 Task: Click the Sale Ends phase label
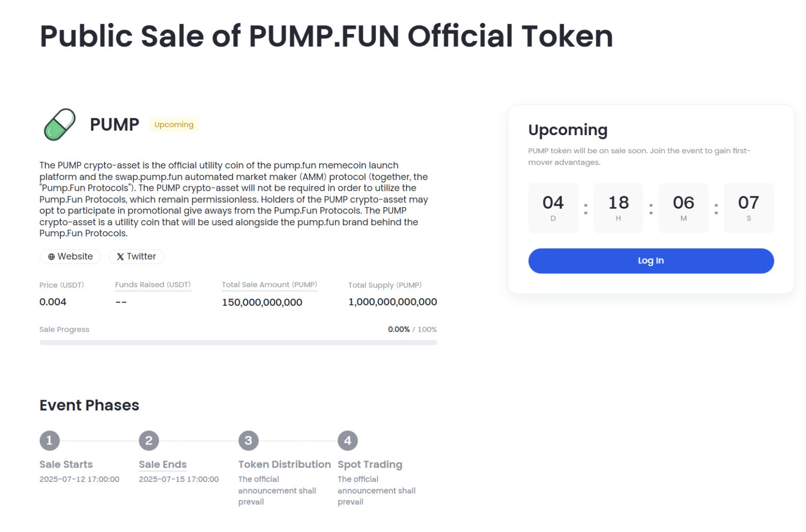pos(162,464)
